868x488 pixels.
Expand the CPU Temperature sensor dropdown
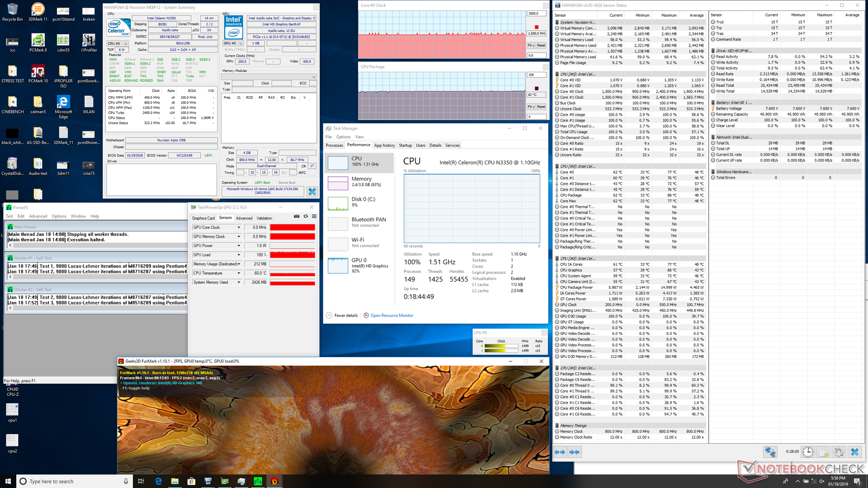[239, 273]
